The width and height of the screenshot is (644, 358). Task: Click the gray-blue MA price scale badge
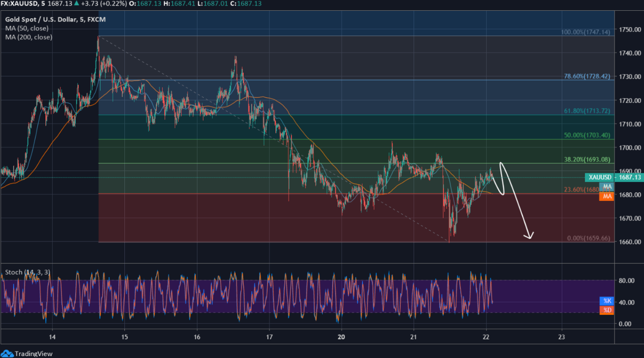pos(607,187)
